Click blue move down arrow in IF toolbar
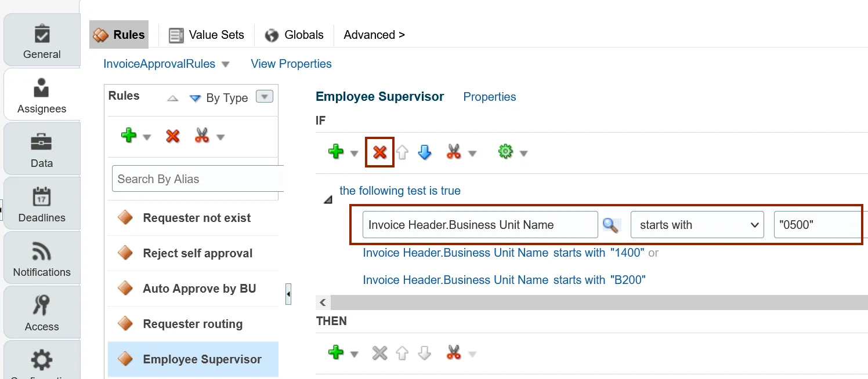Screen dimensions: 868x379 [425, 152]
